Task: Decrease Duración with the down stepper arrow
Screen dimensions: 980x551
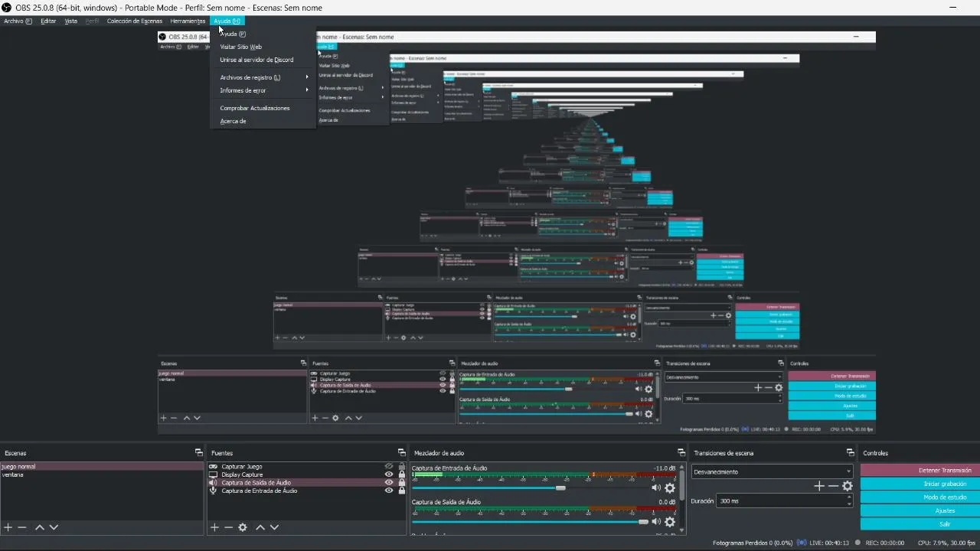Action: coord(849,504)
